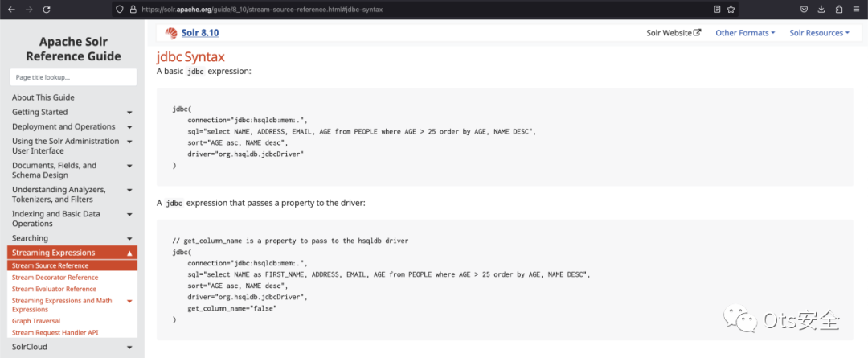Click 'select NAME as FIRST_NAME' sql line
Screen dimensions: 868x358
click(389, 274)
